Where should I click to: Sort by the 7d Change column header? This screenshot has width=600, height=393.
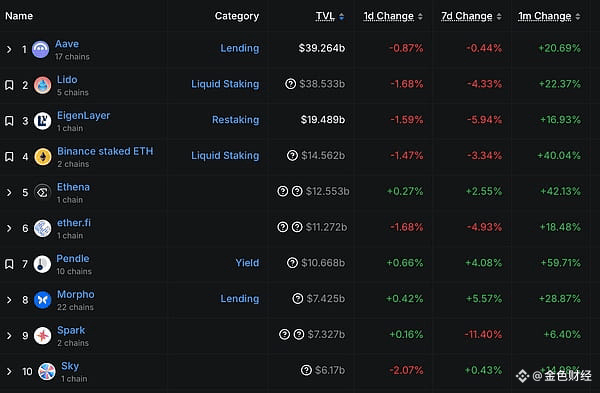click(471, 16)
